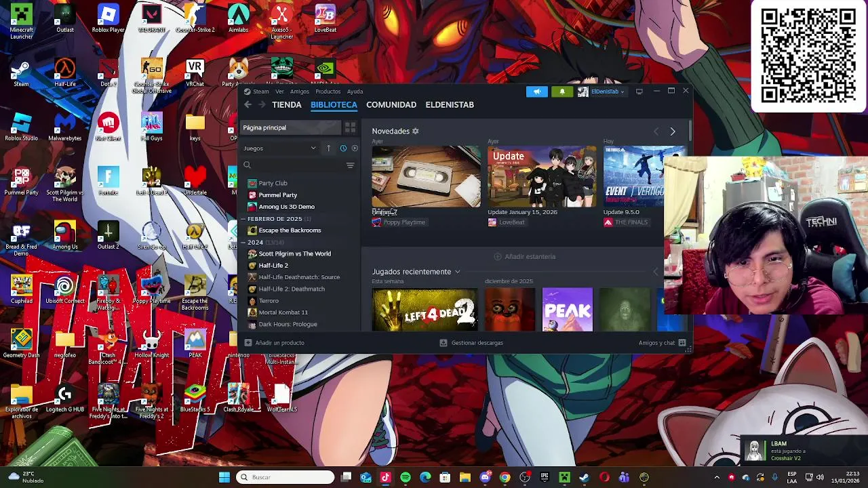The width and height of the screenshot is (868, 488).
Task: Show next Novedades items arrow
Action: [x=673, y=131]
